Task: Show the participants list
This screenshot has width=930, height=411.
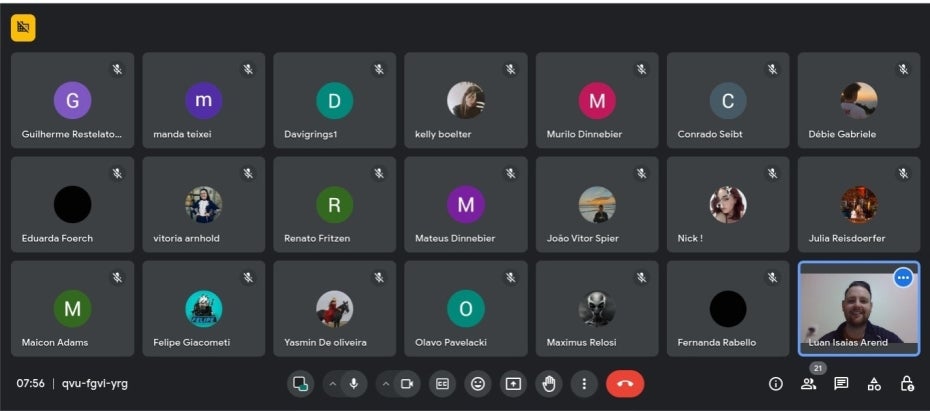Action: point(808,383)
